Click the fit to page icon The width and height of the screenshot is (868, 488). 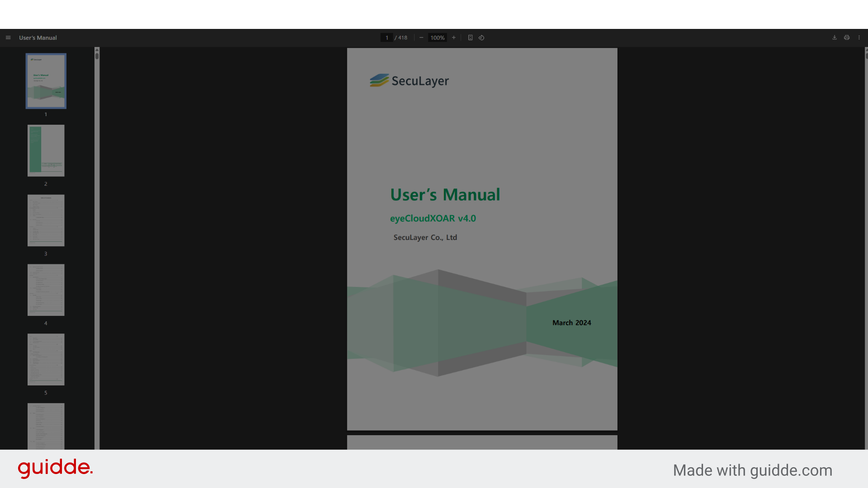click(x=470, y=38)
